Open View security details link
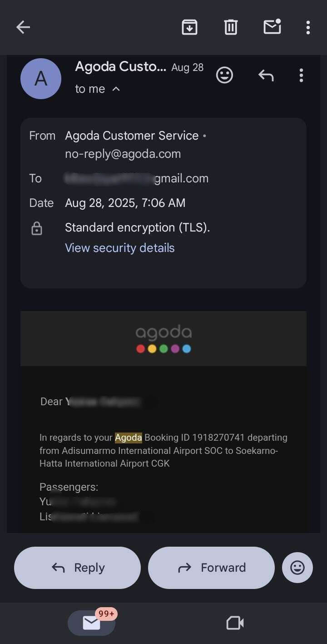327x644 pixels. click(120, 248)
